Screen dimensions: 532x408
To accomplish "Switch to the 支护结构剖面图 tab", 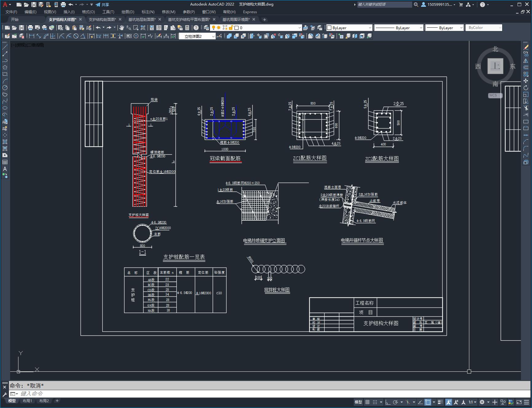I will (x=102, y=19).
